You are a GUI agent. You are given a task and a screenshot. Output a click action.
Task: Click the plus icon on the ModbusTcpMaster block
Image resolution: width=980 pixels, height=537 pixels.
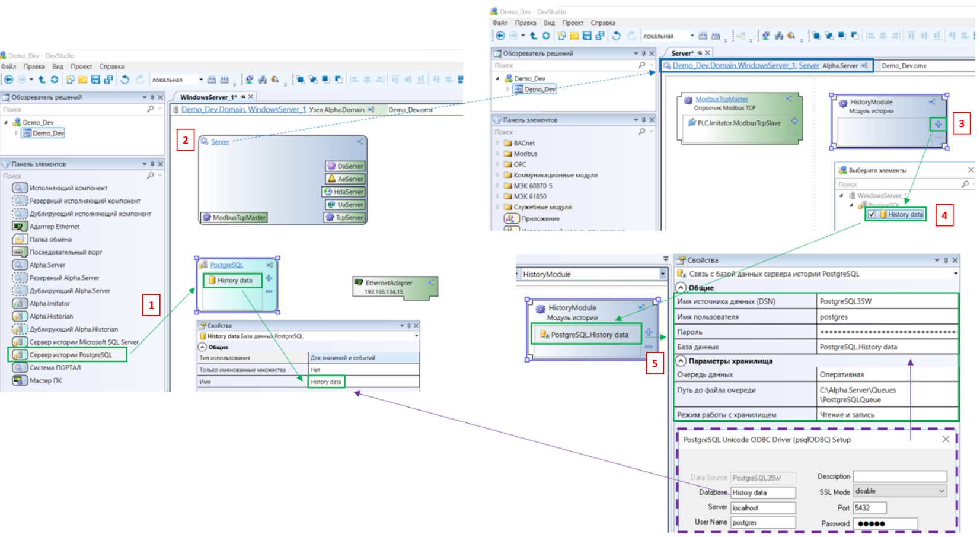[x=794, y=121]
